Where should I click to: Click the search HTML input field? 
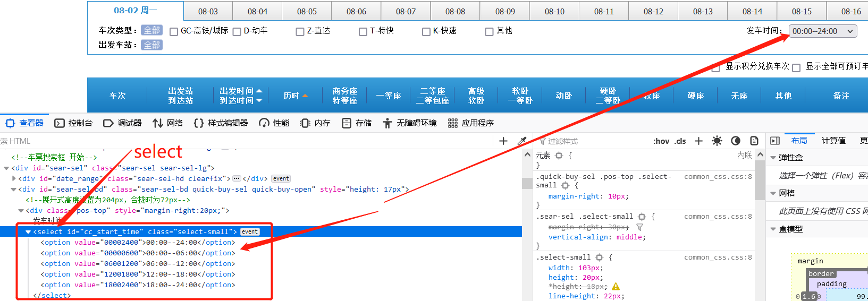click(245, 141)
